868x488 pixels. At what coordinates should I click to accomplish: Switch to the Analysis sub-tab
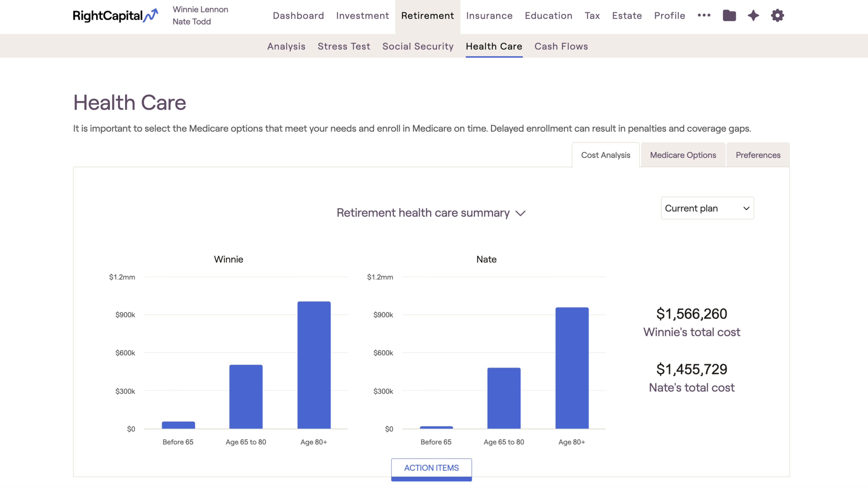coord(286,46)
